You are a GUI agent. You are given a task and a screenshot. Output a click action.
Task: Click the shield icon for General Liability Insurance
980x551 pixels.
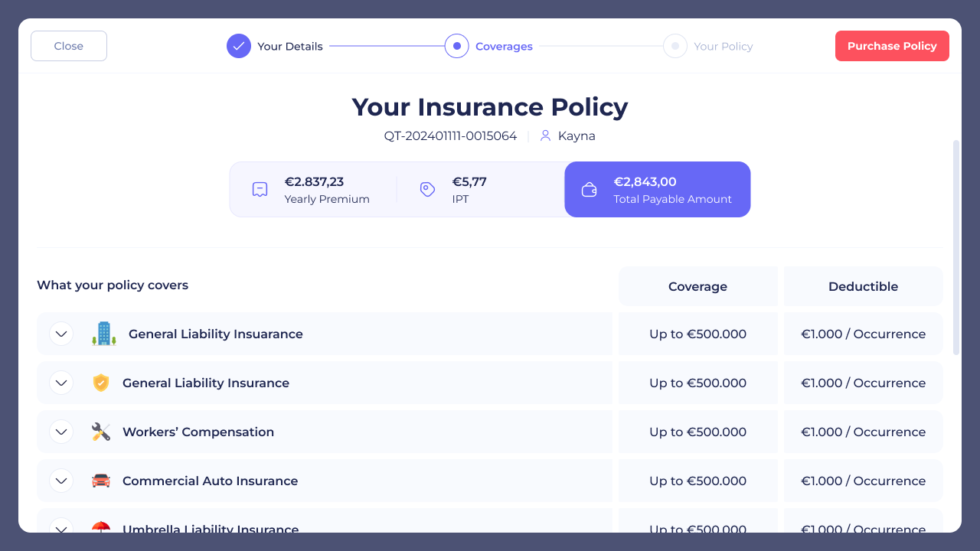point(101,383)
